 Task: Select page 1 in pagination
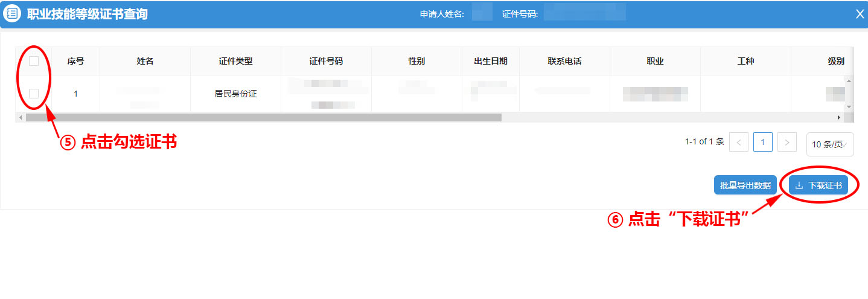762,142
